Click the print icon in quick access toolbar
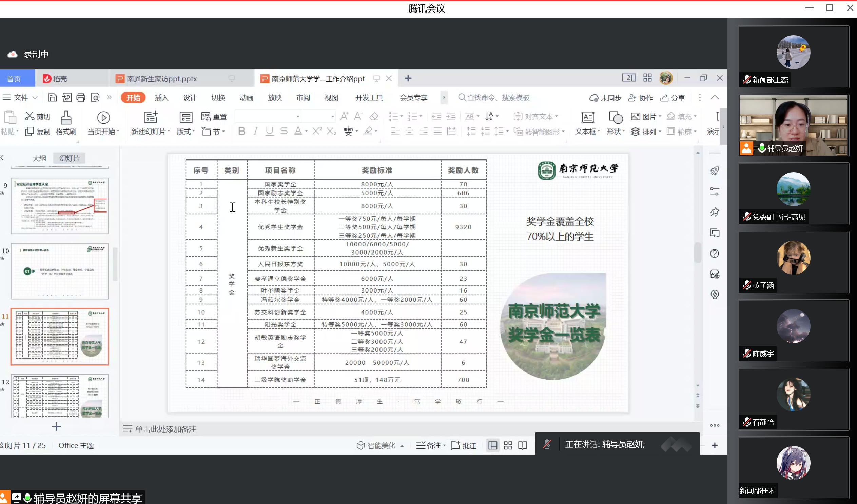This screenshot has height=504, width=857. [x=81, y=98]
